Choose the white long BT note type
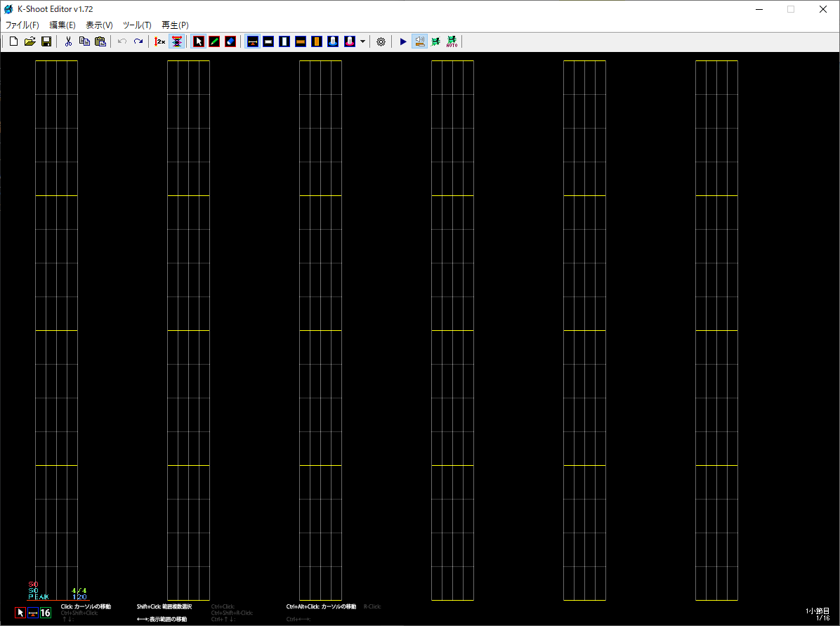The height and width of the screenshot is (626, 840). click(284, 41)
